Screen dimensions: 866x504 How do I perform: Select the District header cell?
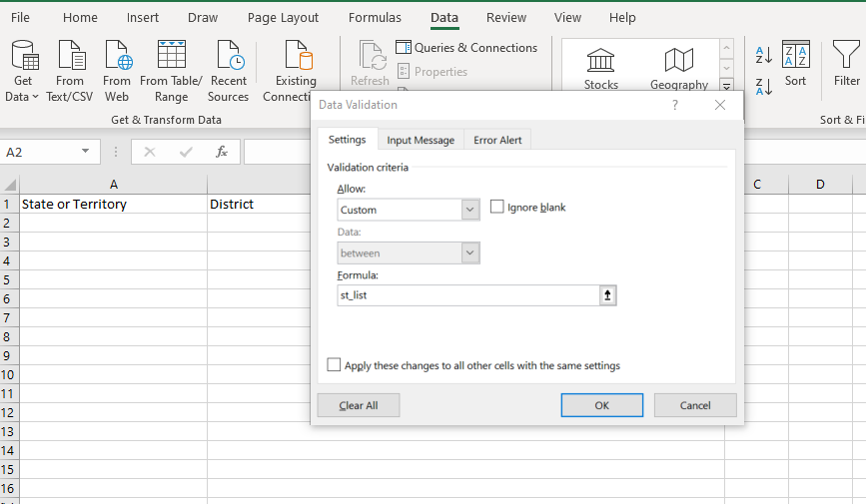point(259,204)
